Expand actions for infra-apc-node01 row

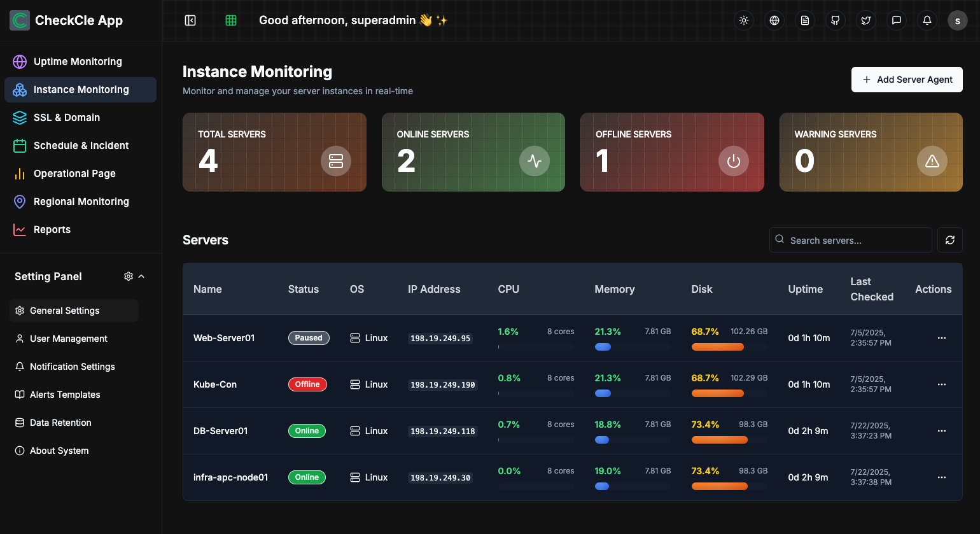pos(941,477)
